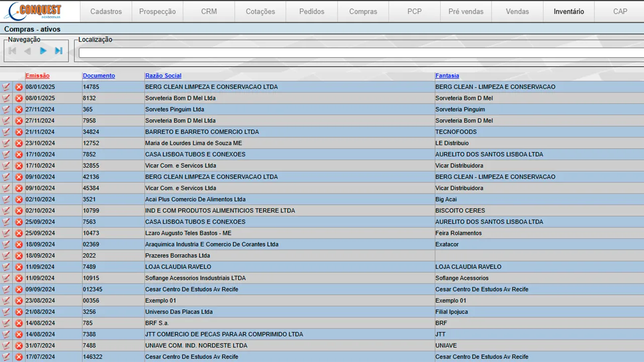Open the PCP menu
644x362 pixels.
pos(415,12)
